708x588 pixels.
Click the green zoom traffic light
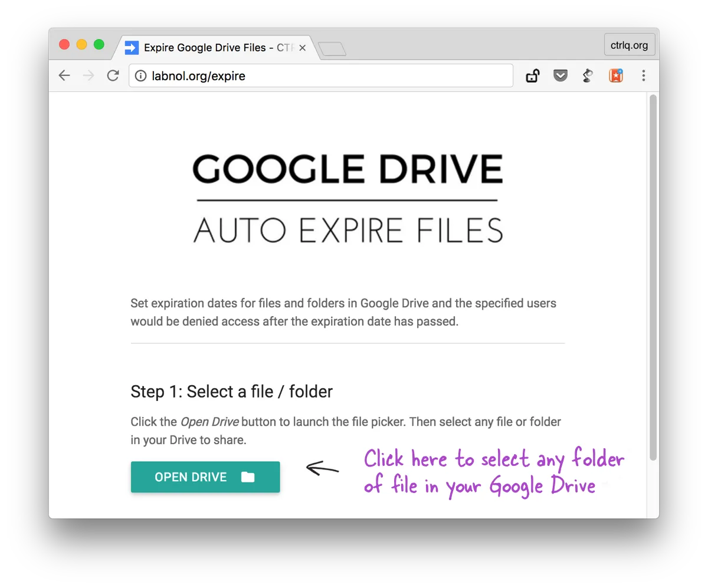[99, 44]
